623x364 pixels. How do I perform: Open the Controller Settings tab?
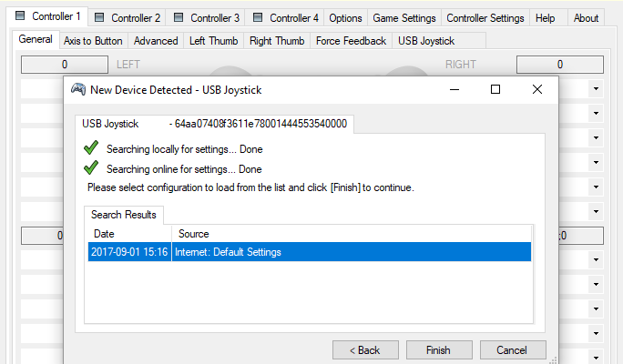(x=485, y=18)
